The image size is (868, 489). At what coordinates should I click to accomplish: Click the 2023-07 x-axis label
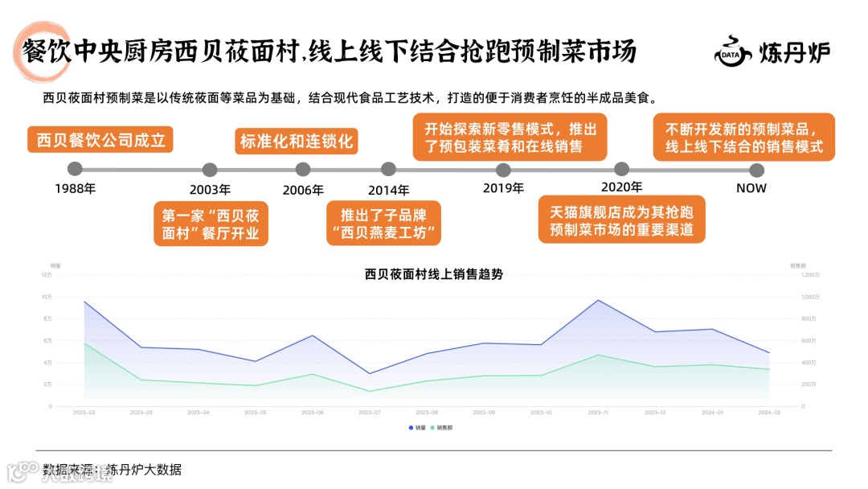point(369,413)
